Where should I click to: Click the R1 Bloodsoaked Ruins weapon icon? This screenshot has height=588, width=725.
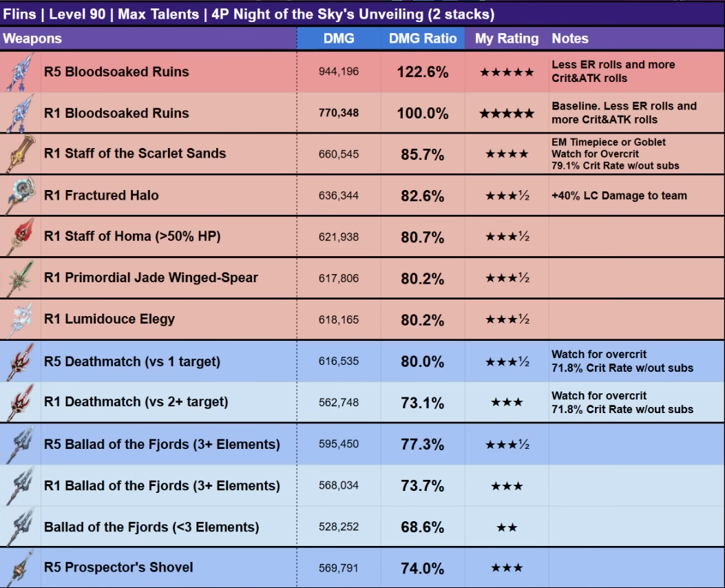pos(21,113)
